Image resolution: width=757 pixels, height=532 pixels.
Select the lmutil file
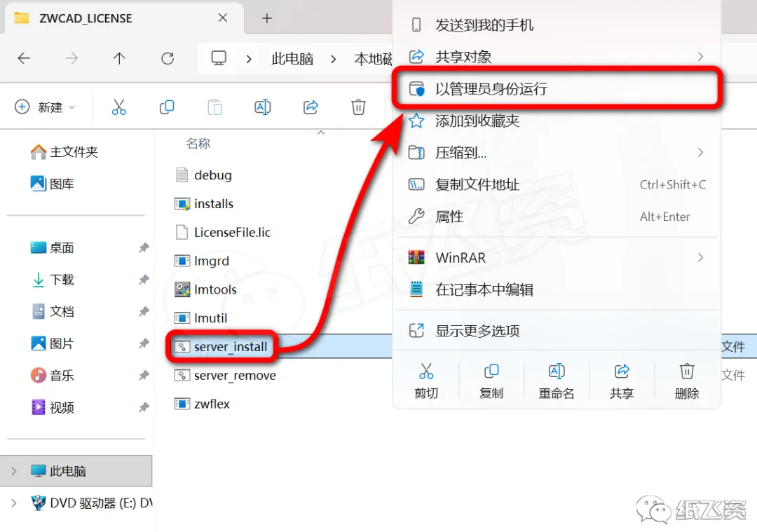pyautogui.click(x=201, y=318)
